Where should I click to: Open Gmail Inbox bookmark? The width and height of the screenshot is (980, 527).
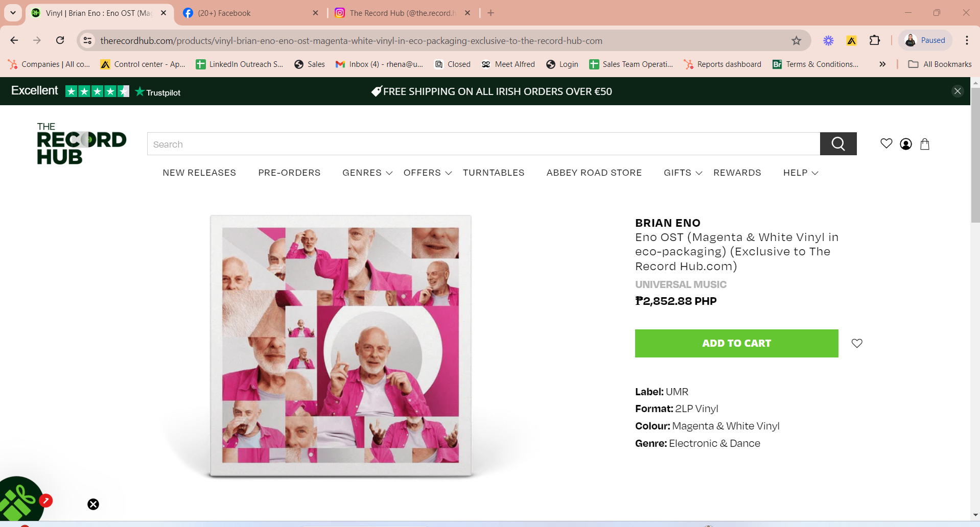[x=379, y=64]
